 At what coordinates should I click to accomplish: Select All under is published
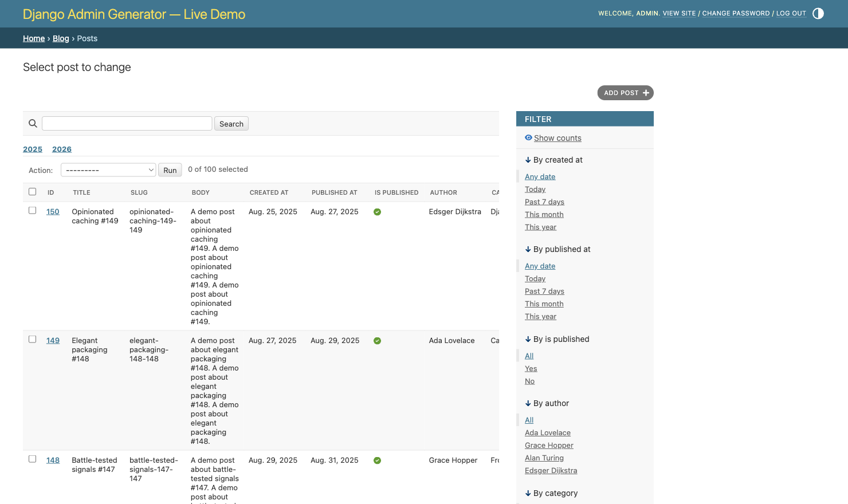pyautogui.click(x=529, y=356)
